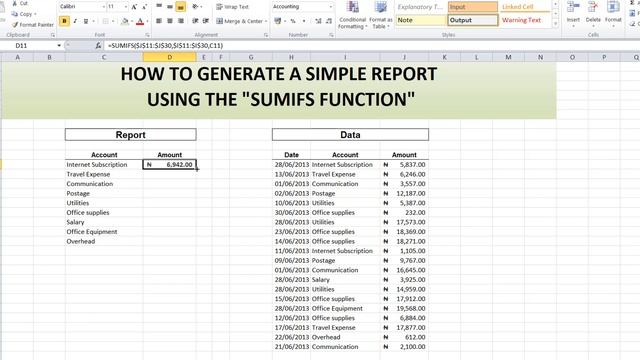Decrease font size with the shrink font icon

click(x=144, y=7)
